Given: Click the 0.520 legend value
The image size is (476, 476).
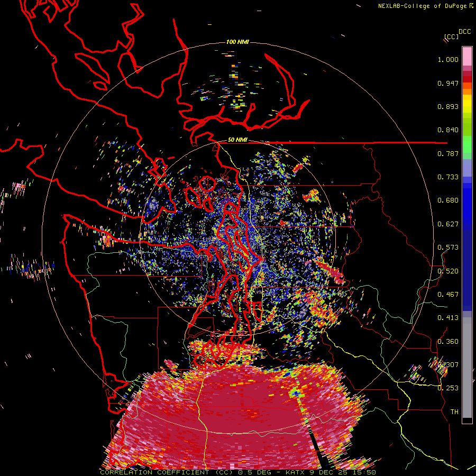Looking at the screenshot, I should click(x=448, y=271).
